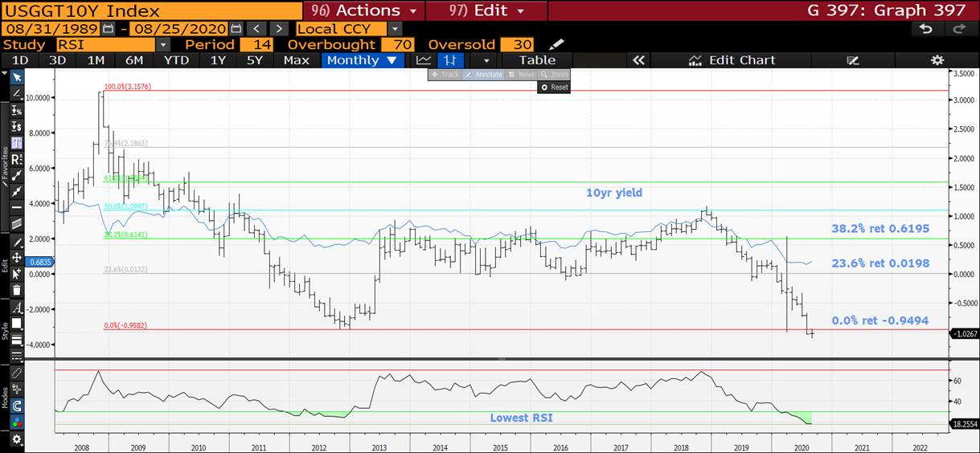Choose the percent change measure tool
Viewport: 980px width, 453px height.
[x=16, y=111]
